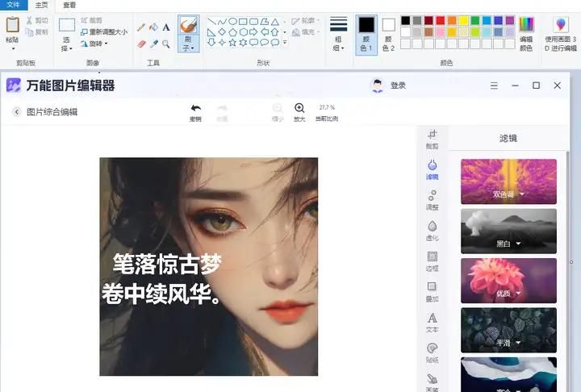Expand the 平滑 filter dropdown arrow
581x392 pixels.
(518, 343)
